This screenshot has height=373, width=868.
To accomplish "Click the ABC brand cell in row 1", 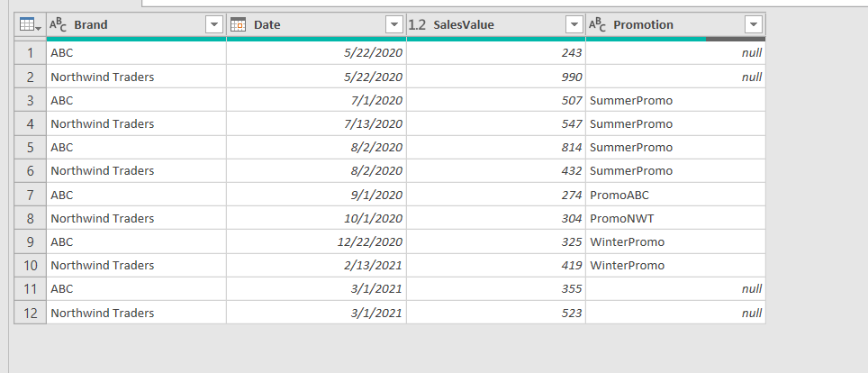I will click(136, 52).
